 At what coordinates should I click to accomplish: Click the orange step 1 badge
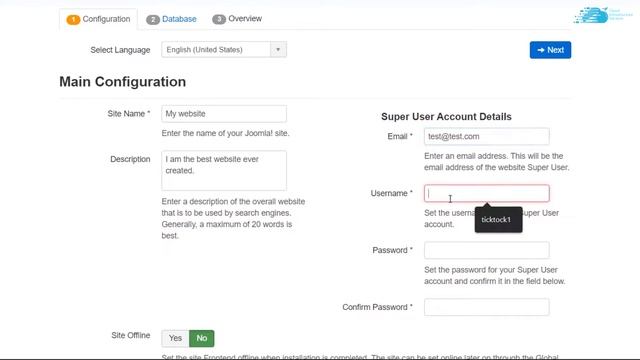pyautogui.click(x=73, y=19)
